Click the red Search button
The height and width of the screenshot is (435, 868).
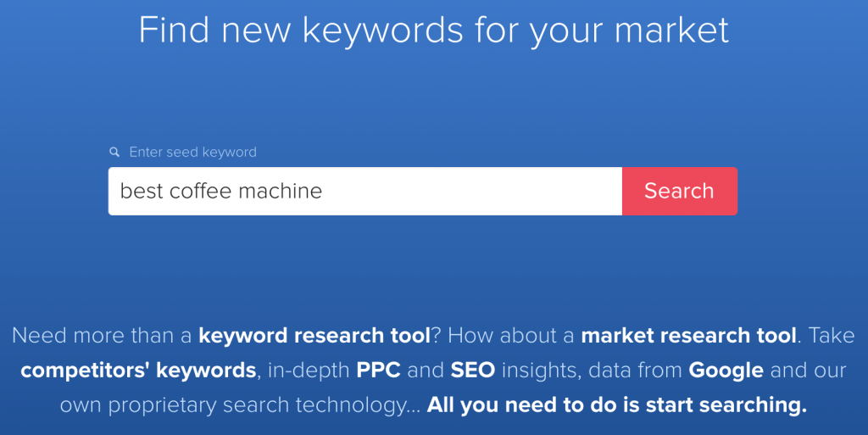(680, 191)
